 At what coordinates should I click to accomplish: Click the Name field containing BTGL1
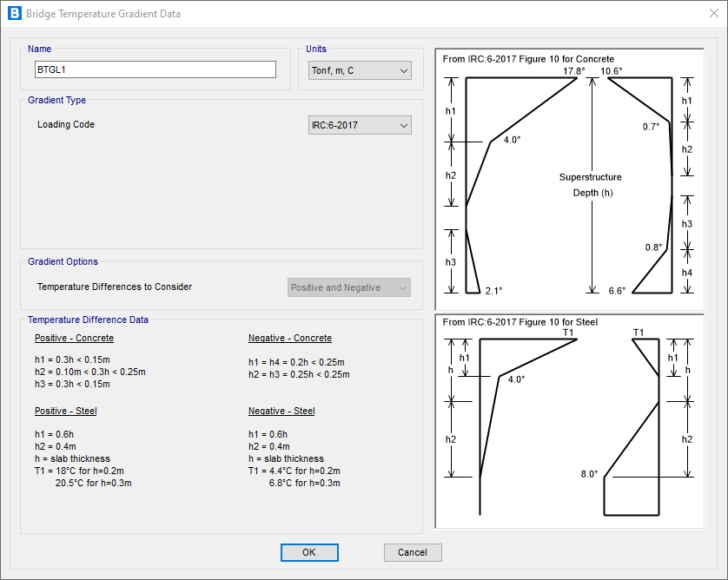pos(156,70)
